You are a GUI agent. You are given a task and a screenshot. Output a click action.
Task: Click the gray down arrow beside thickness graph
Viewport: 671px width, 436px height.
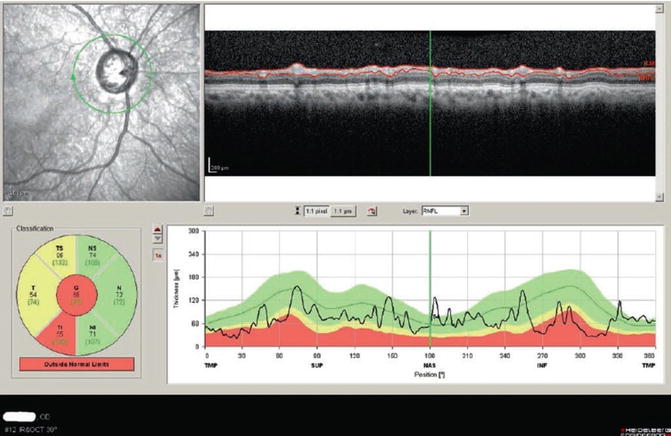click(157, 240)
